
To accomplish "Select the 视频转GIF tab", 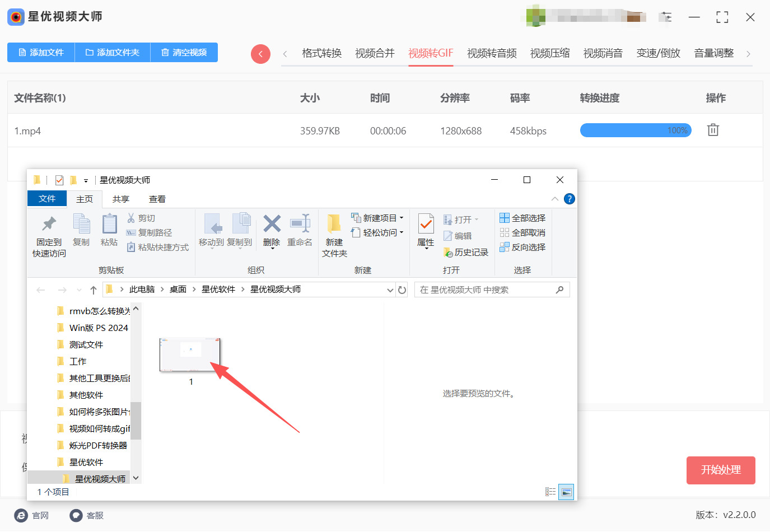I will point(431,53).
